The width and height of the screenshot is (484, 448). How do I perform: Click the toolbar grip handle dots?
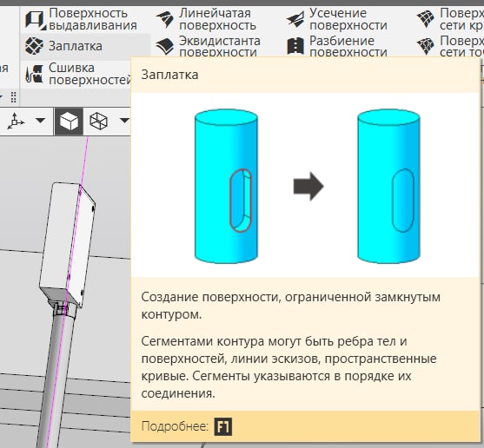(x=13, y=97)
